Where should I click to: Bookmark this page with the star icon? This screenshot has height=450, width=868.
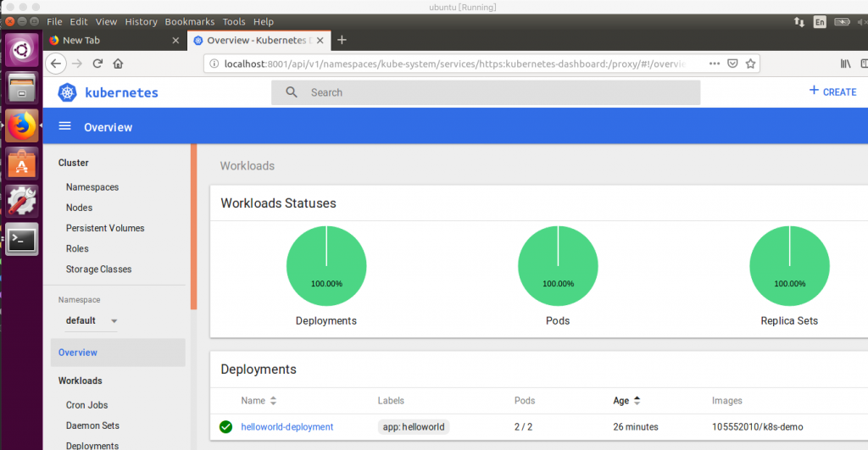750,64
